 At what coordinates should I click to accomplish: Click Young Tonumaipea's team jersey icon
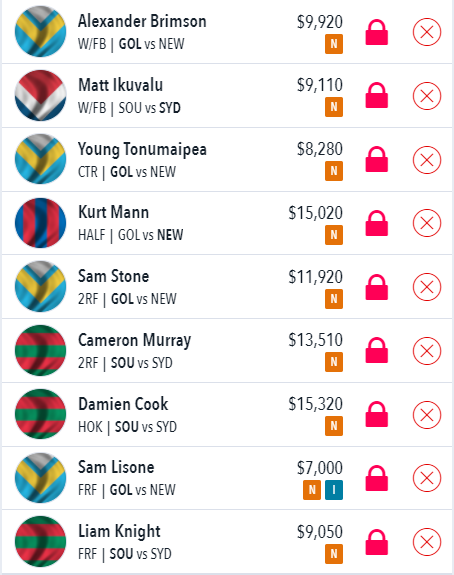click(40, 159)
